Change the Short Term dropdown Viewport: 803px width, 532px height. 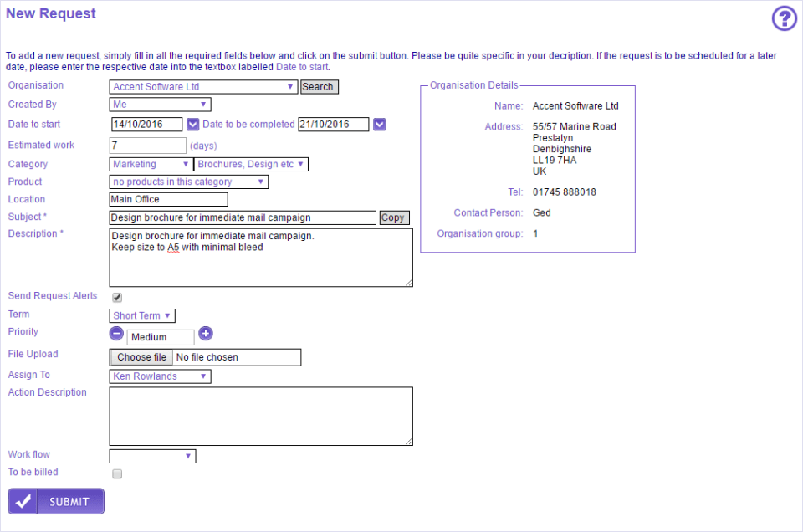142,315
